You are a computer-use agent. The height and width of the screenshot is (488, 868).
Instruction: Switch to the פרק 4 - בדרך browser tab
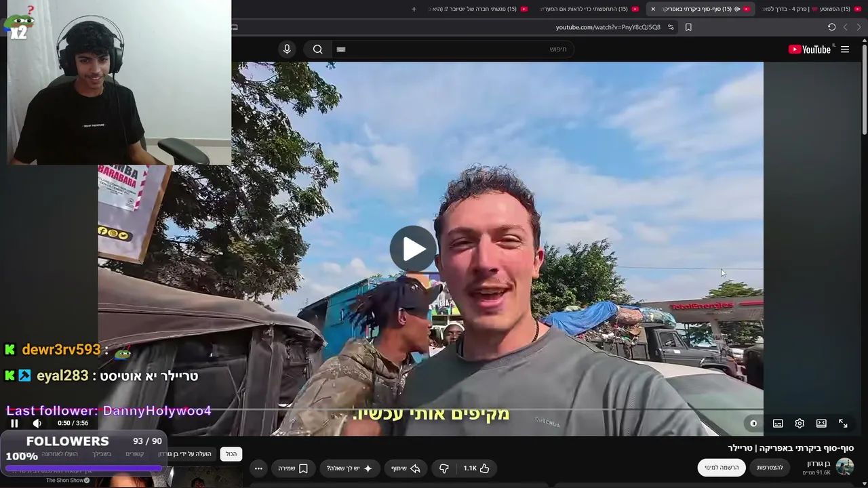[x=810, y=9]
